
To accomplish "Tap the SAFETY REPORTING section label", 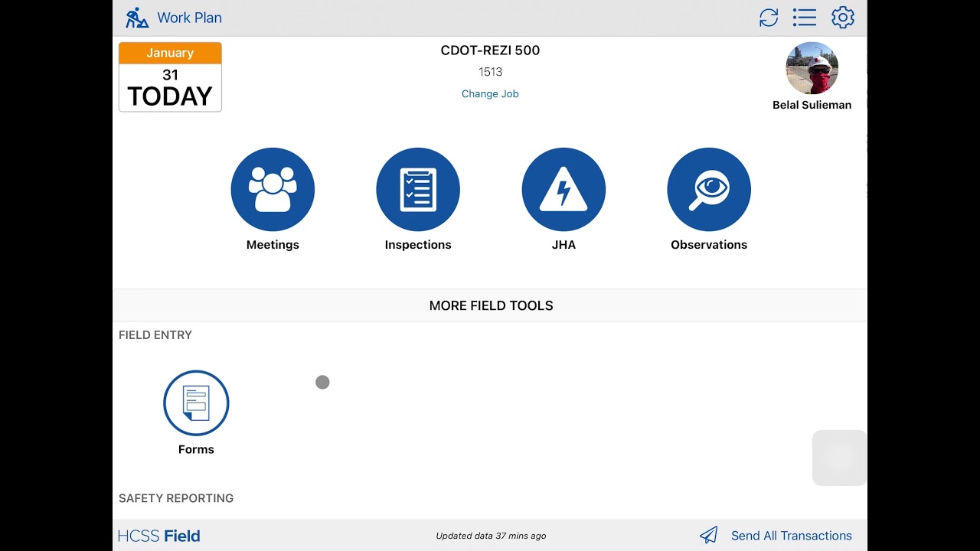I will tap(176, 498).
